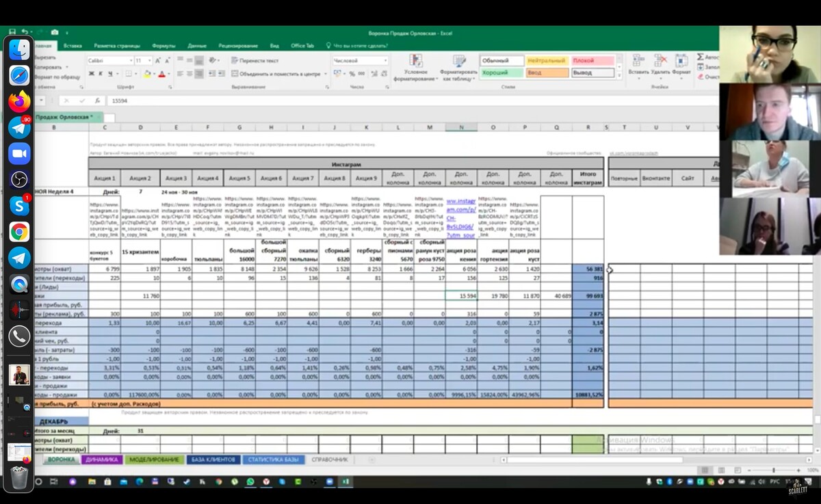Image resolution: width=821 pixels, height=504 pixels.
Task: Open Office Tab ribbon tab
Action: tap(302, 46)
